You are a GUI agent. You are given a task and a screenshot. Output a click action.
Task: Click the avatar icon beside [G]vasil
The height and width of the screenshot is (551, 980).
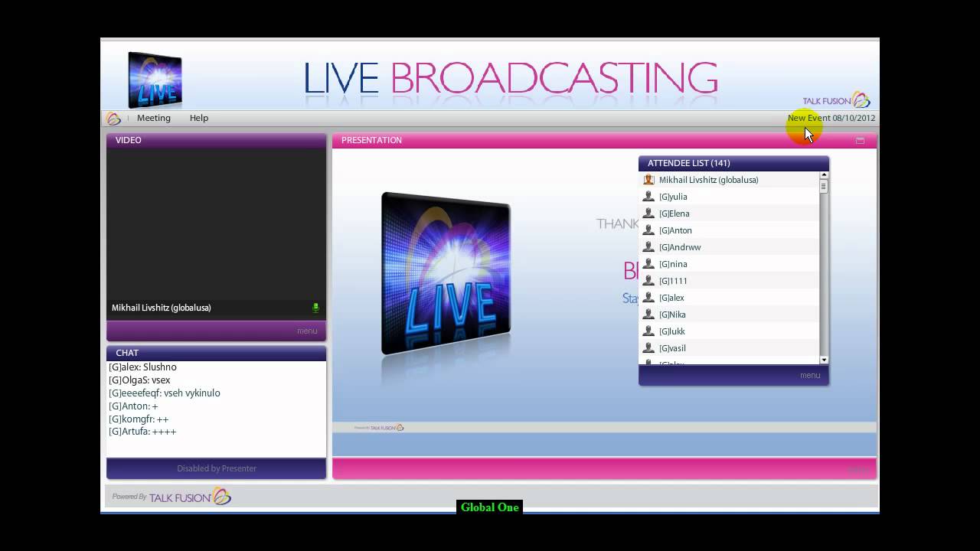(x=648, y=348)
